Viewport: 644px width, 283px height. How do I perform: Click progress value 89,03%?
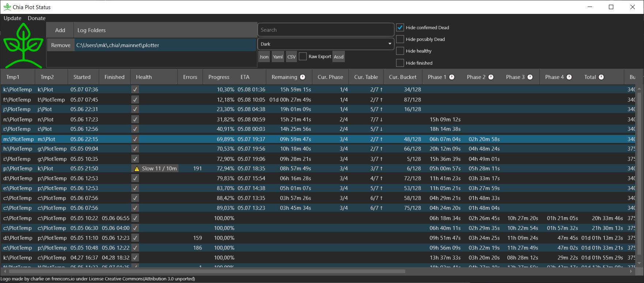225,208
